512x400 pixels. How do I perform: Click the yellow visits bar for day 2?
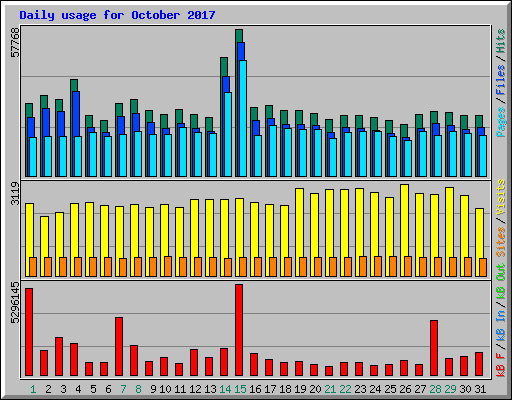[x=45, y=237]
